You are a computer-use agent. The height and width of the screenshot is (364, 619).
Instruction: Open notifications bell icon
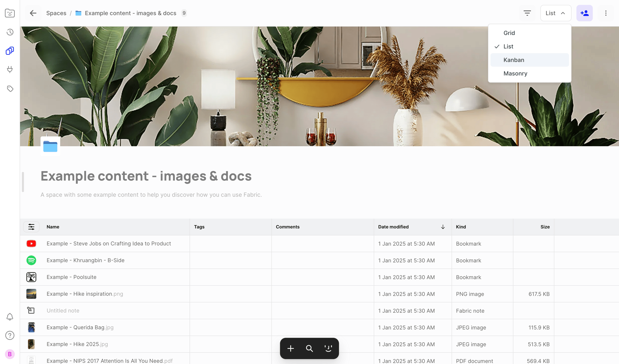[10, 317]
